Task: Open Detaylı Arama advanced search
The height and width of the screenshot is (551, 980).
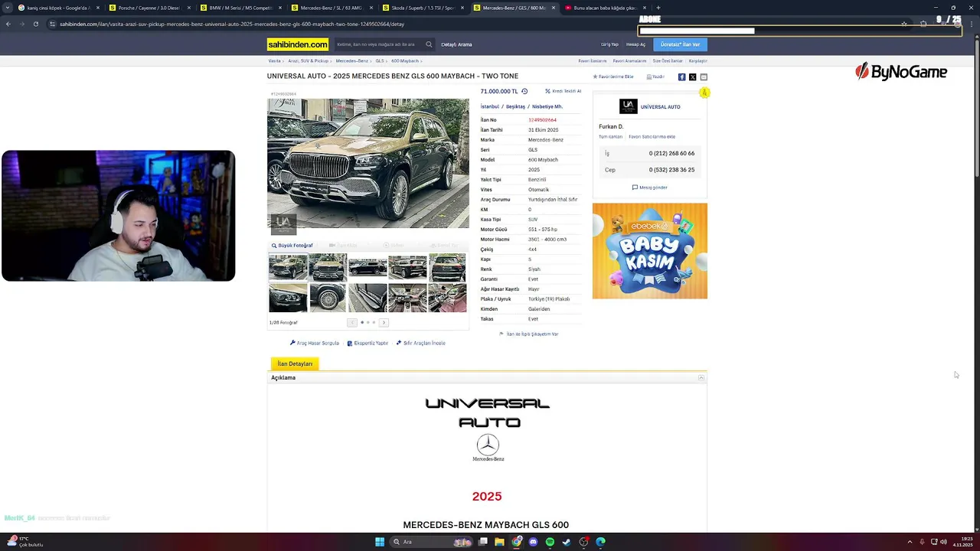Action: [456, 44]
